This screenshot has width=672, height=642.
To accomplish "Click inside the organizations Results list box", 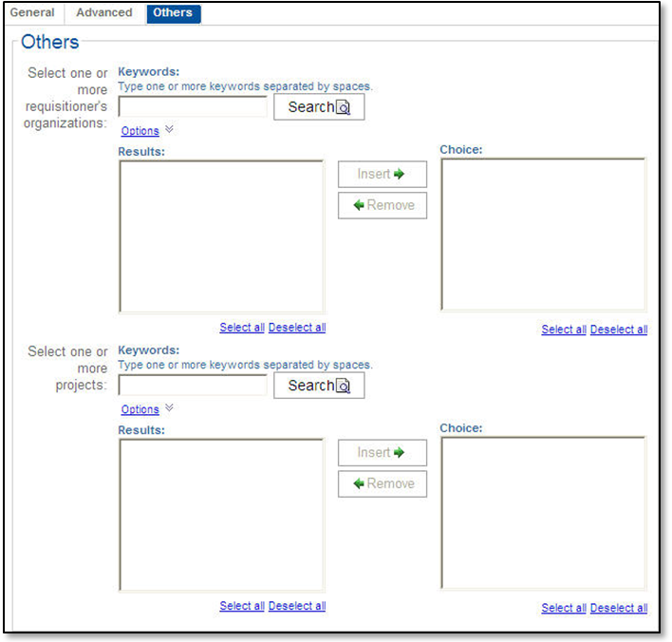I will pos(221,236).
